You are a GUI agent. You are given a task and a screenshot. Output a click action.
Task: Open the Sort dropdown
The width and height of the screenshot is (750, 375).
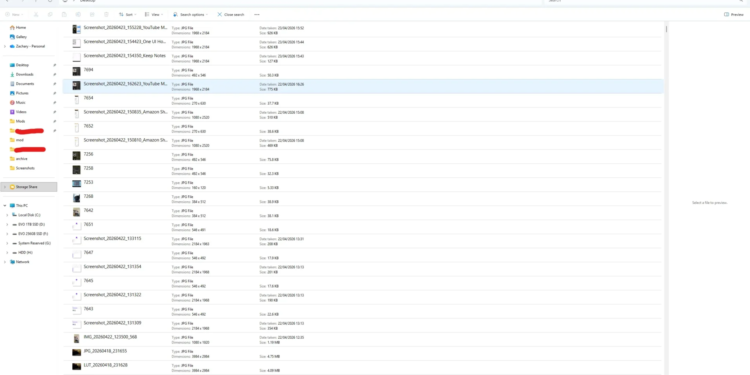pyautogui.click(x=128, y=15)
